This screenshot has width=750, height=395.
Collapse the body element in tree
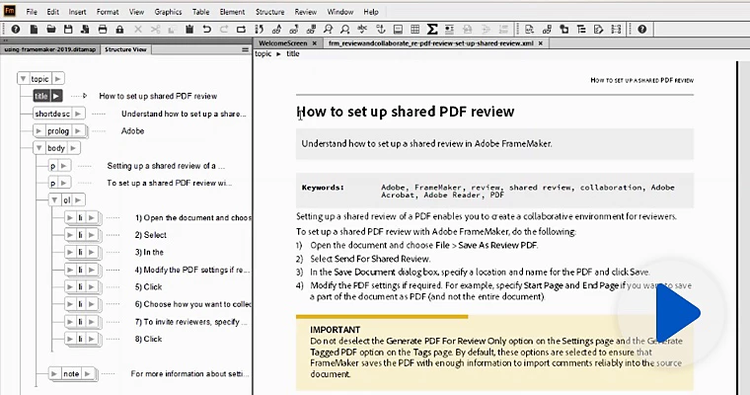tap(39, 148)
